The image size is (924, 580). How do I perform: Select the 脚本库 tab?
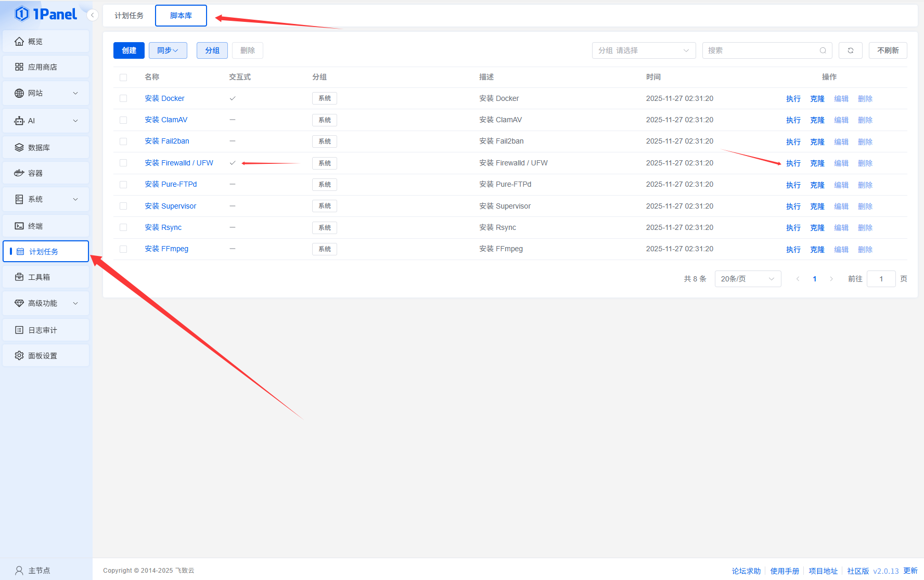point(181,16)
